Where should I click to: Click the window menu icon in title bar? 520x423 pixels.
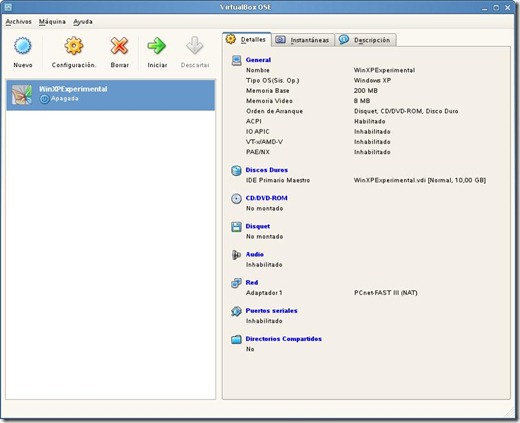pos(8,7)
